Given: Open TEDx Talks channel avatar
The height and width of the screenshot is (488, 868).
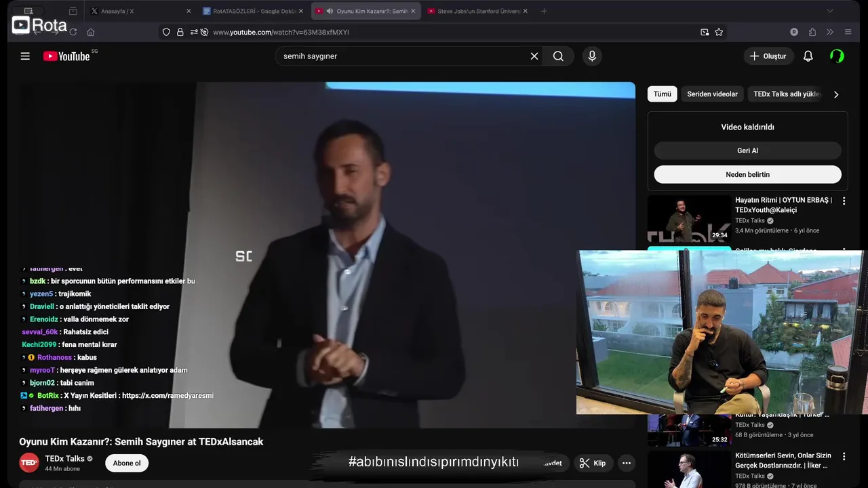Looking at the screenshot, I should point(29,463).
